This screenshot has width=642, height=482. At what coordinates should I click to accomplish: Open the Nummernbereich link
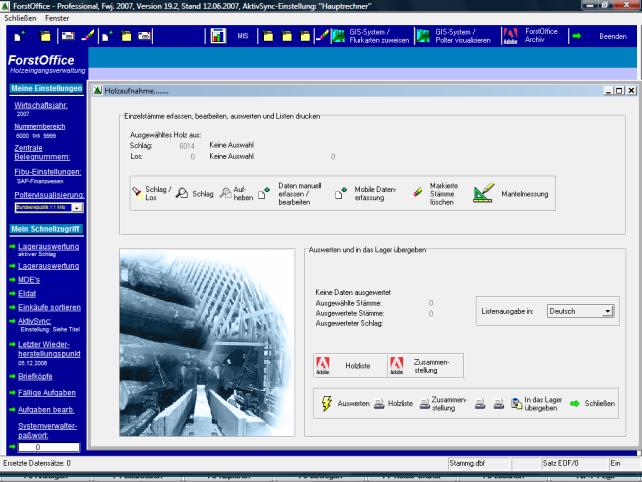[x=40, y=127]
